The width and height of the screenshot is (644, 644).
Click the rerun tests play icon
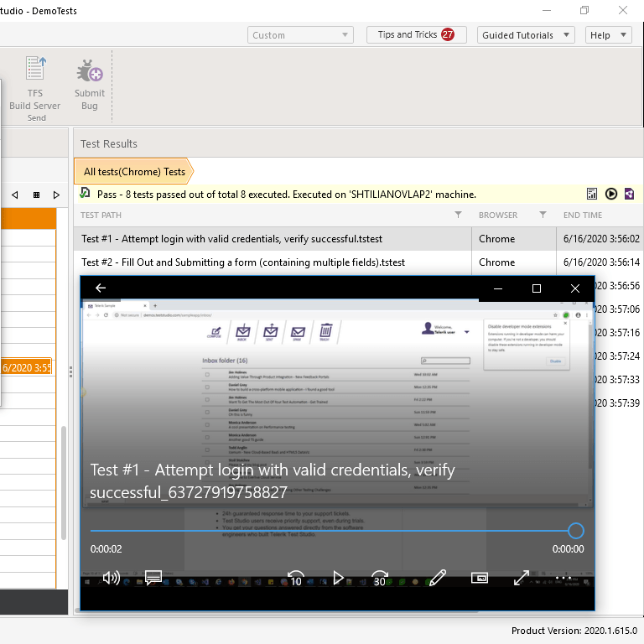611,194
